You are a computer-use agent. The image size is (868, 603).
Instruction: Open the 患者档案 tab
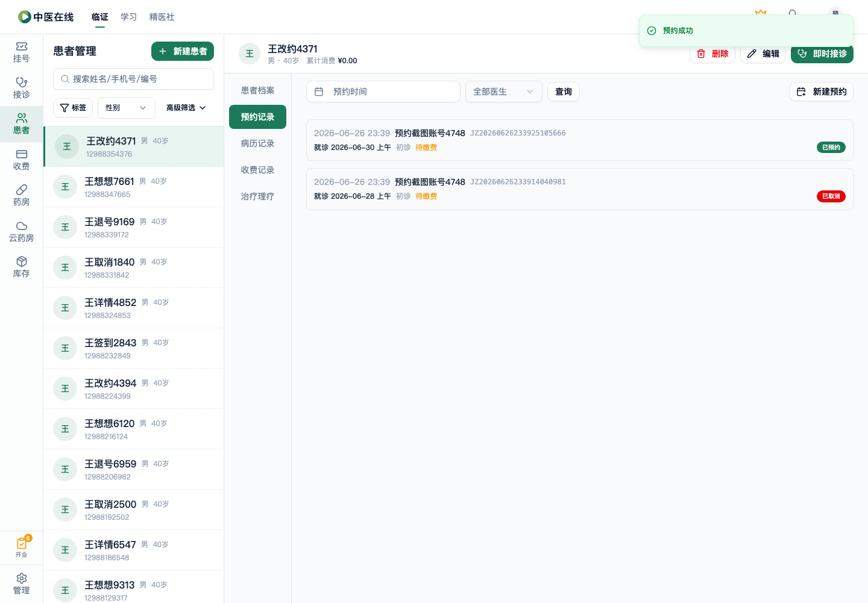(x=257, y=90)
